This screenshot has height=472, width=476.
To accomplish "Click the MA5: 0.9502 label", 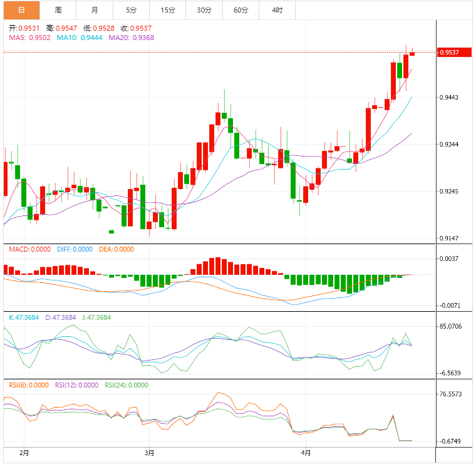I will click(30, 38).
